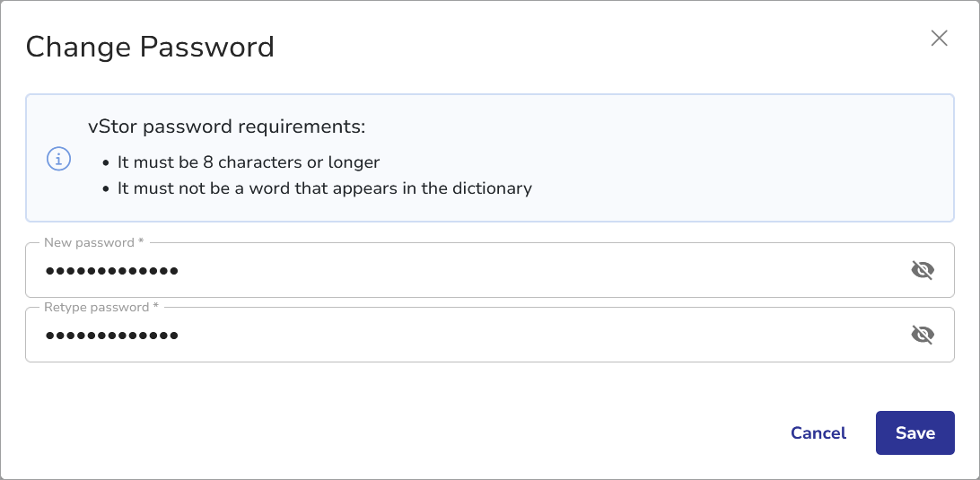Click Save to apply the password
The height and width of the screenshot is (480, 980).
[914, 433]
